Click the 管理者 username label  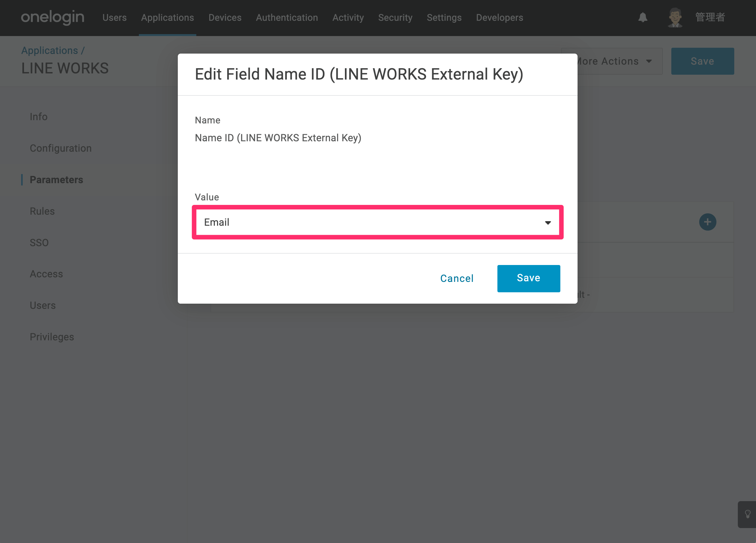[710, 17]
